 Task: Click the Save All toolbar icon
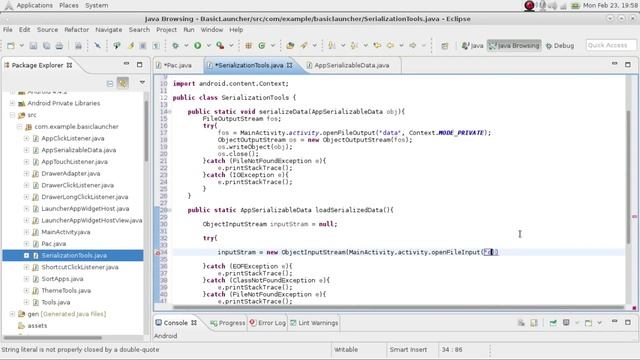[46, 46]
